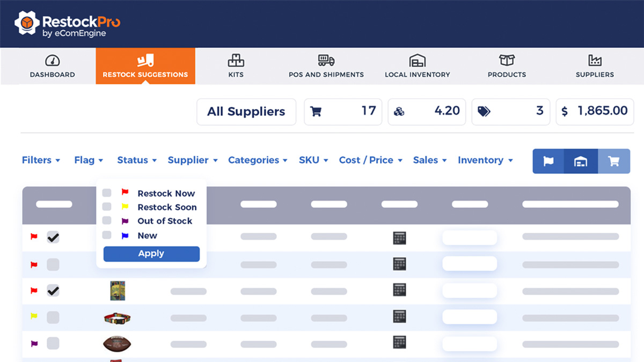Open the Dashboard gauge icon

point(52,60)
